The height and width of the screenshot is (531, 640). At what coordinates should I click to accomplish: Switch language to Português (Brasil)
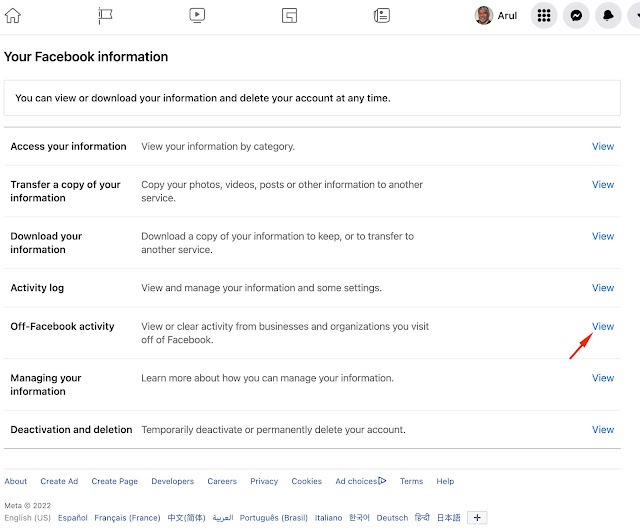tap(273, 518)
